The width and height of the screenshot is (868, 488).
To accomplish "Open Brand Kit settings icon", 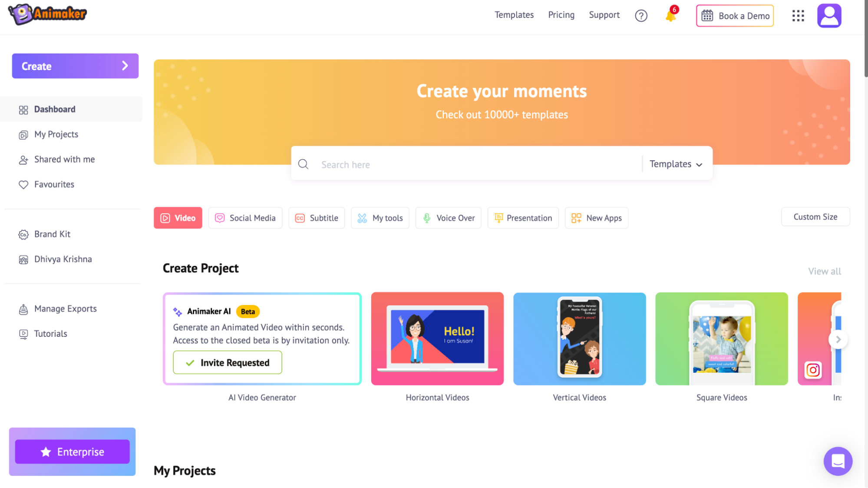I will point(23,234).
